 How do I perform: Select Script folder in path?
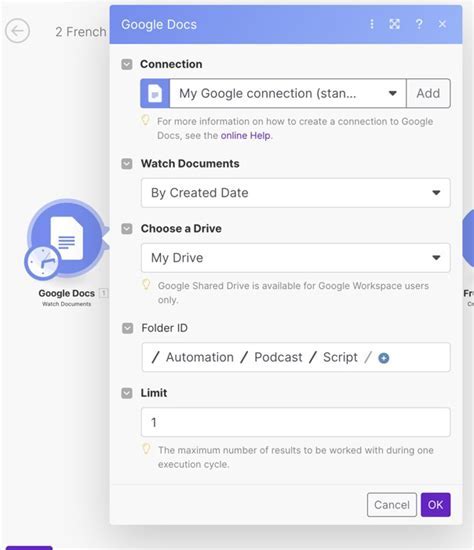[x=340, y=357]
